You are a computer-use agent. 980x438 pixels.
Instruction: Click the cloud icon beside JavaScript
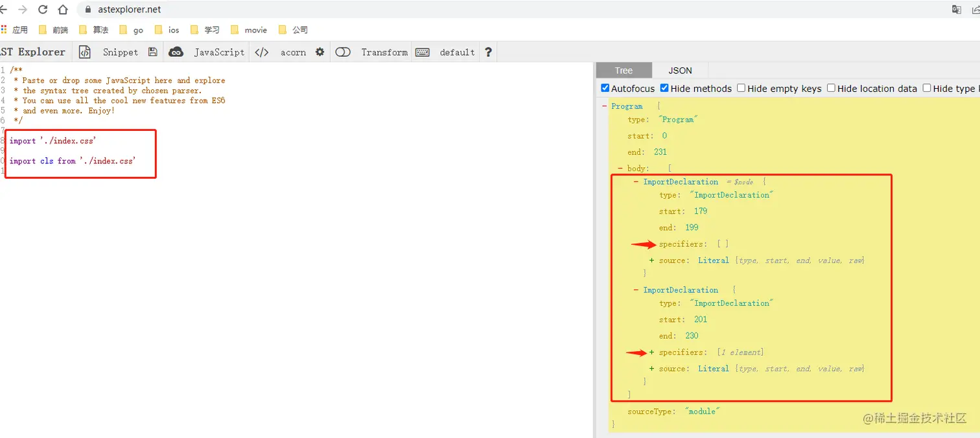tap(176, 52)
